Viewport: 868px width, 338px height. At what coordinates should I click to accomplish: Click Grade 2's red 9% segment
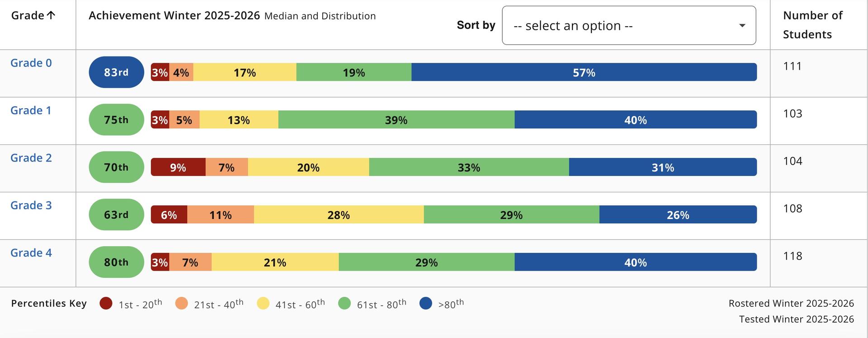(x=178, y=167)
